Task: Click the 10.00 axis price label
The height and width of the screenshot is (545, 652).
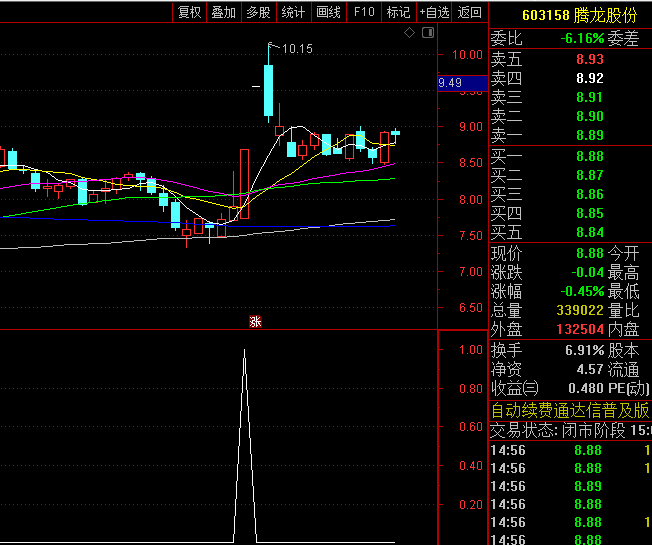Action: (x=467, y=55)
